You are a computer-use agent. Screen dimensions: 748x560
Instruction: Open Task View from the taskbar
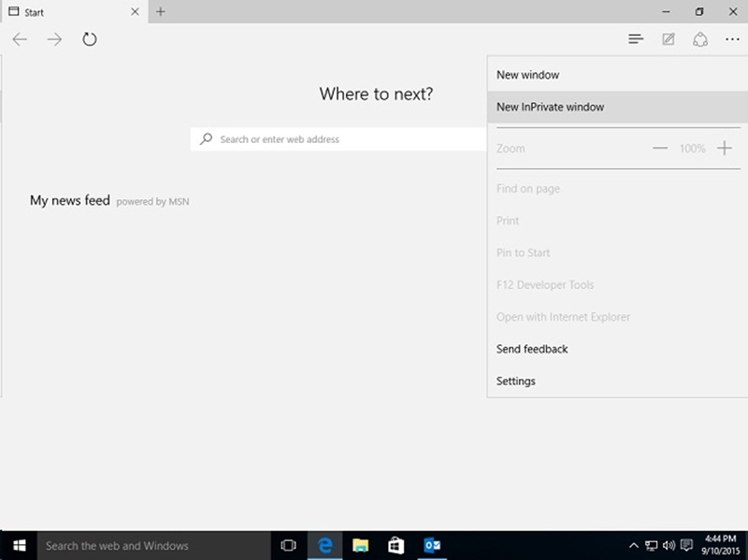289,546
